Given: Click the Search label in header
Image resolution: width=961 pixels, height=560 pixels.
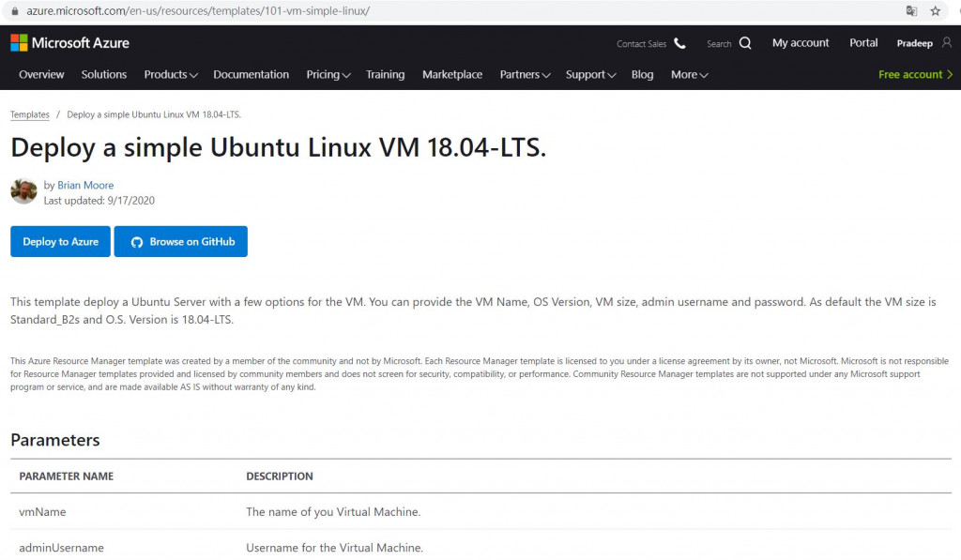Looking at the screenshot, I should 719,44.
